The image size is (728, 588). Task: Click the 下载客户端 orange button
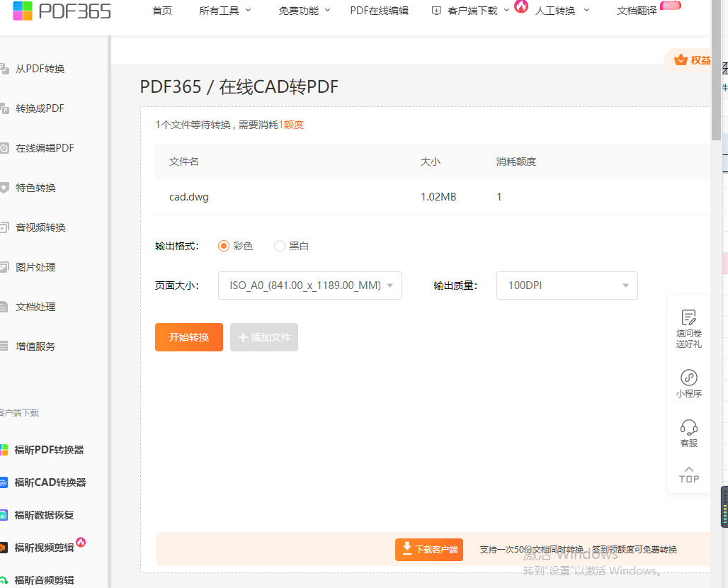(x=429, y=550)
